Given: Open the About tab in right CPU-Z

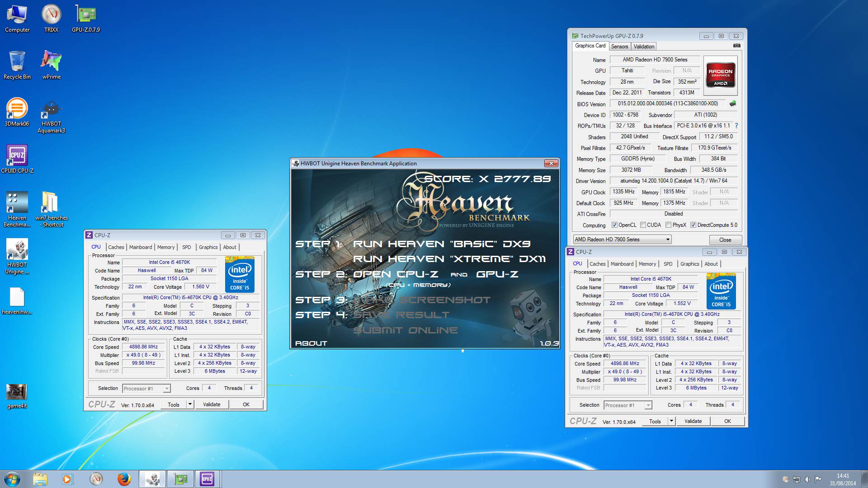Looking at the screenshot, I should (x=711, y=264).
